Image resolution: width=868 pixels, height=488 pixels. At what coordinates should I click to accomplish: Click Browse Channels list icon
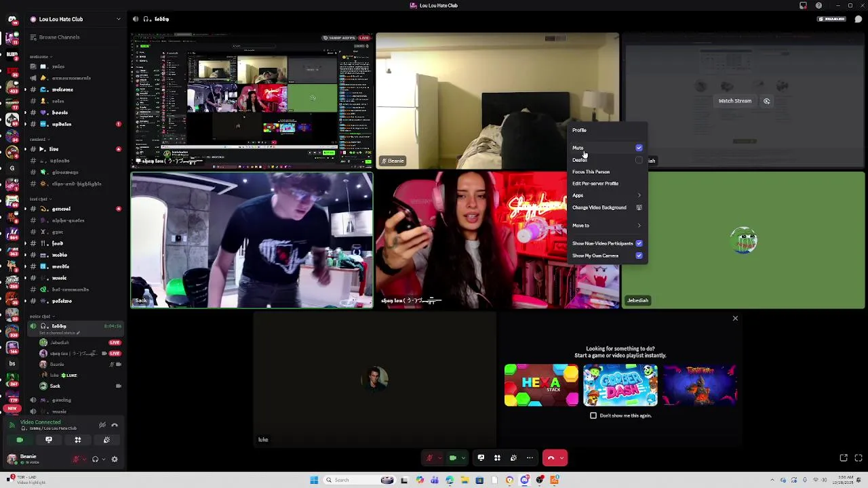pos(33,37)
